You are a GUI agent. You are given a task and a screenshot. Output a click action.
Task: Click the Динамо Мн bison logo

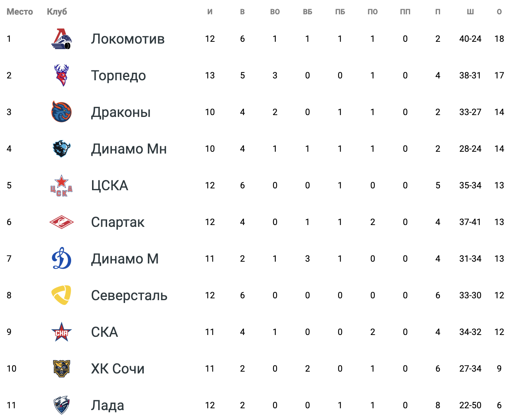click(61, 148)
